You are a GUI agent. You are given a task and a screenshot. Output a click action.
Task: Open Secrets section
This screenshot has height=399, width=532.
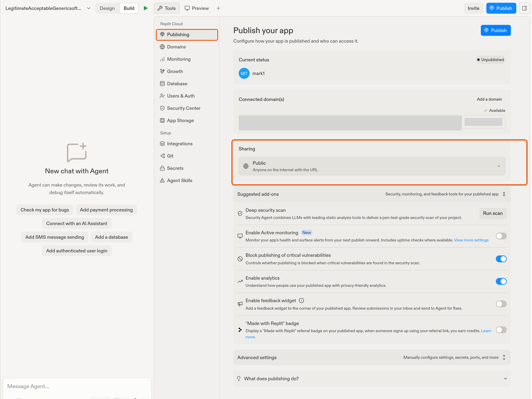click(187, 168)
